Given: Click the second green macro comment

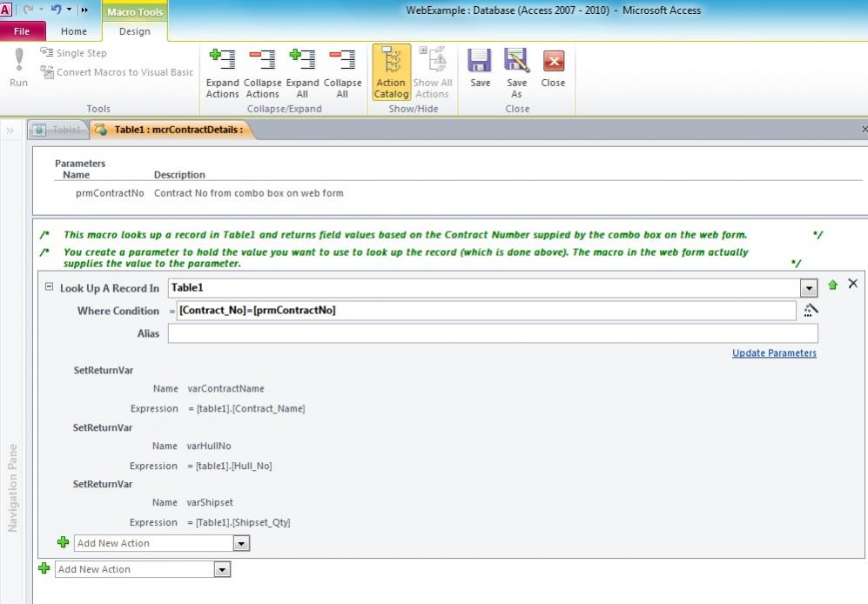Looking at the screenshot, I should pyautogui.click(x=405, y=258).
